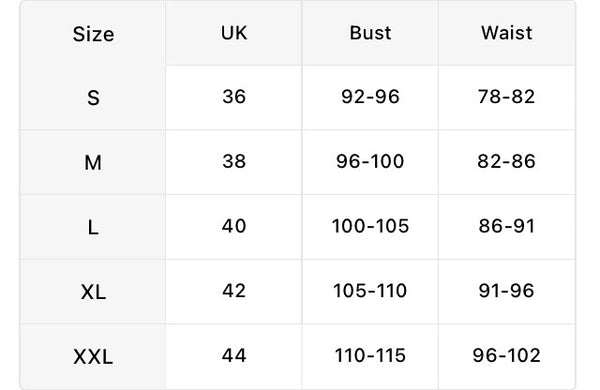Click the Waist column header

(x=506, y=33)
